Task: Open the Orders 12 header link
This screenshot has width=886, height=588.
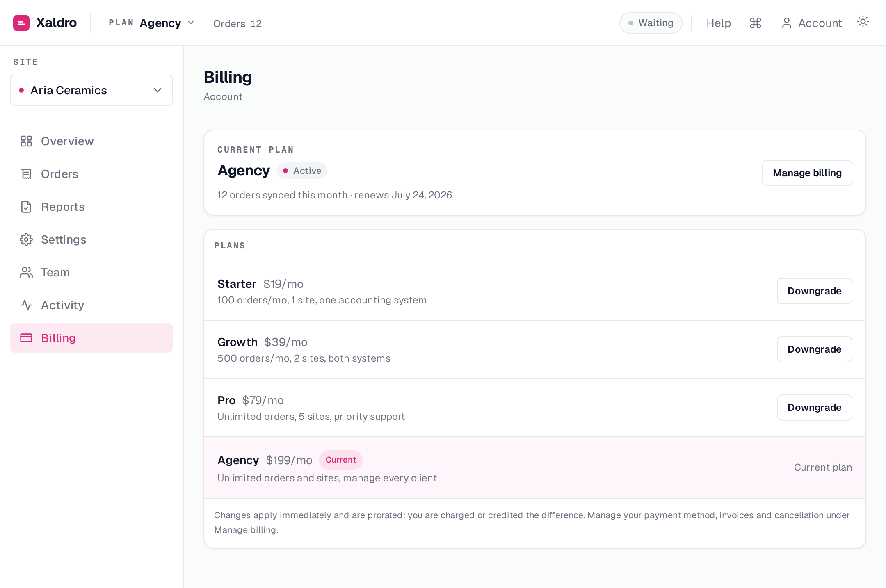Action: [x=237, y=24]
